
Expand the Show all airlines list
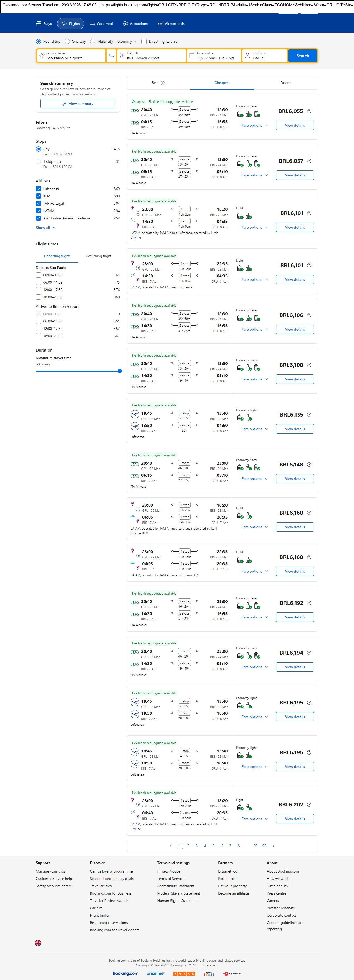46,228
